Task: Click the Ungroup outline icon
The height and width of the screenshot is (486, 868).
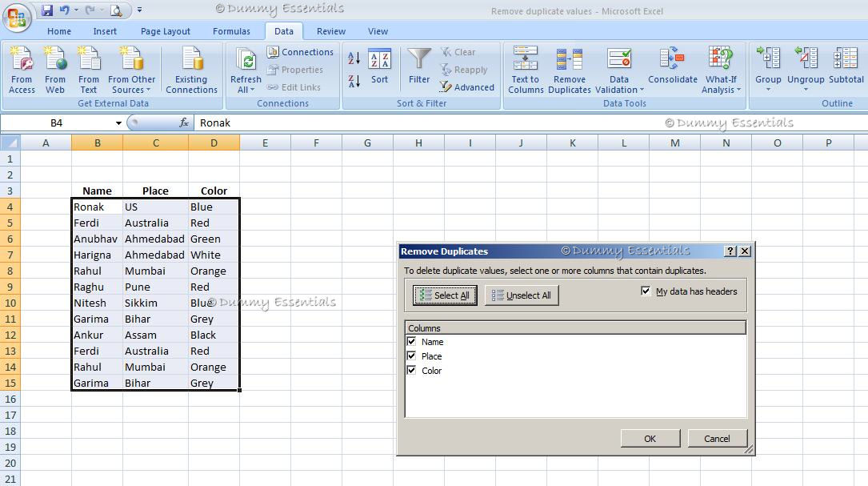Action: click(x=806, y=59)
